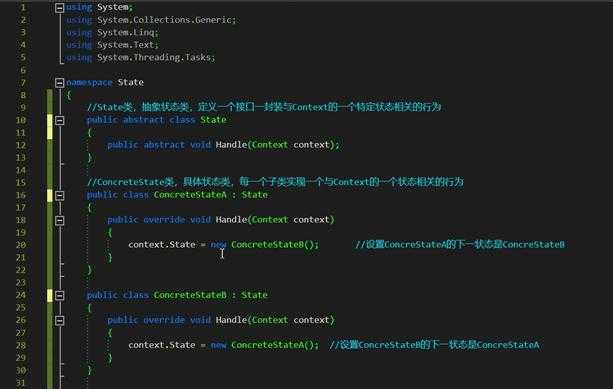Collapse the ConcreteStateB class region

click(x=59, y=295)
